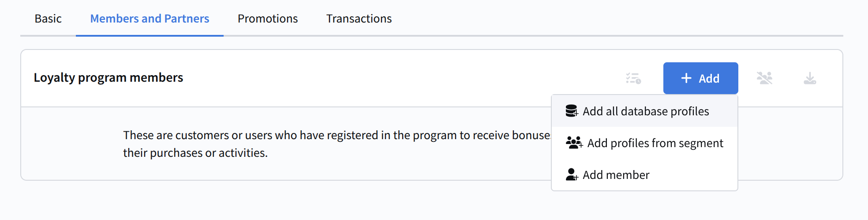
Task: Click the database icon in the Add menu
Action: 572,111
